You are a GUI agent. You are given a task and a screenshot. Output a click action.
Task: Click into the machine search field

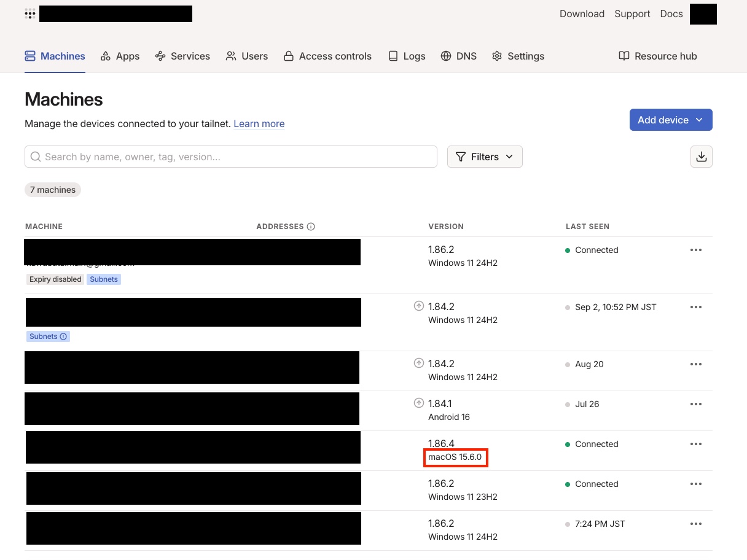[230, 157]
